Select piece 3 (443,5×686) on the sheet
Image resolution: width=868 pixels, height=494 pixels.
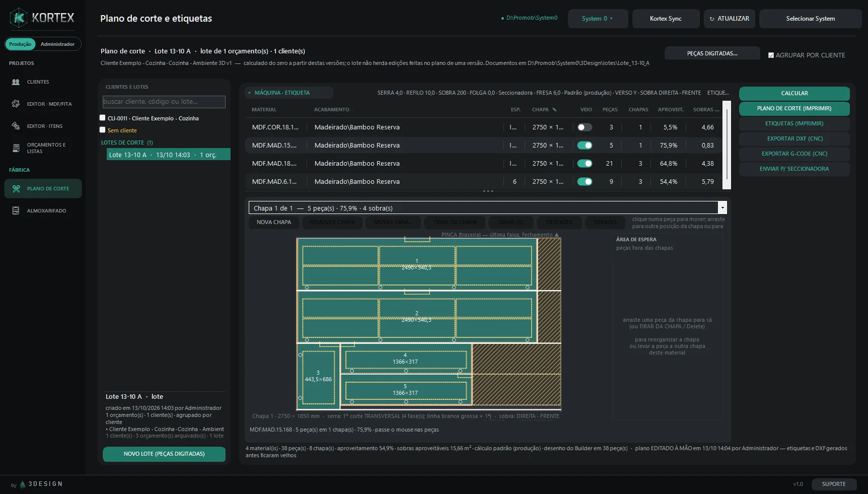pos(318,376)
